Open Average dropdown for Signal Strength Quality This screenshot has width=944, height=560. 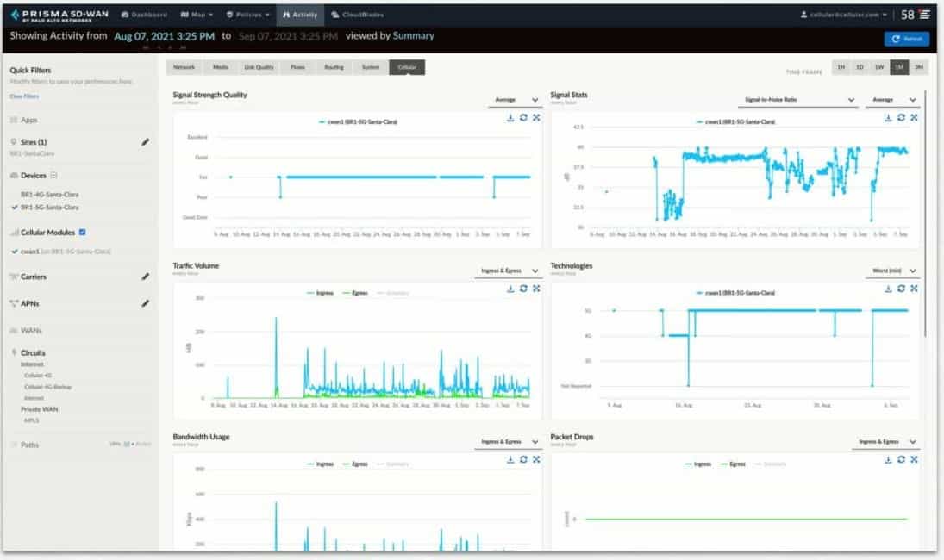(x=514, y=100)
